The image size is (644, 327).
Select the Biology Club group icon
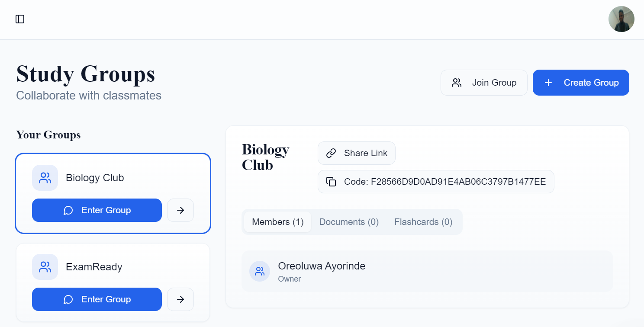(45, 178)
